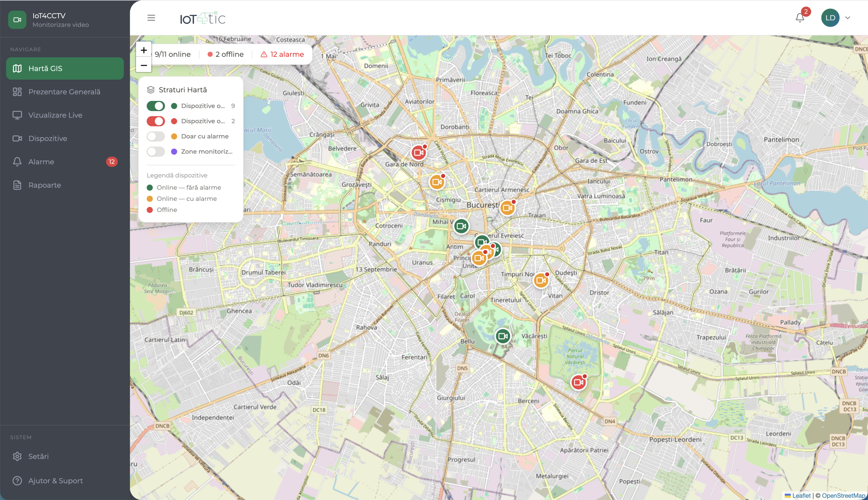Click the orange camera marker near Dudești
Viewport: 868px width, 500px height.
540,280
